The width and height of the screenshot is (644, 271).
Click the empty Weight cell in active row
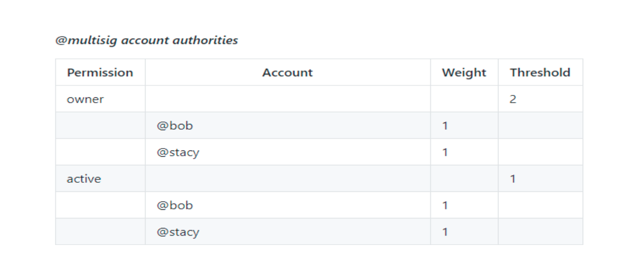[464, 178]
